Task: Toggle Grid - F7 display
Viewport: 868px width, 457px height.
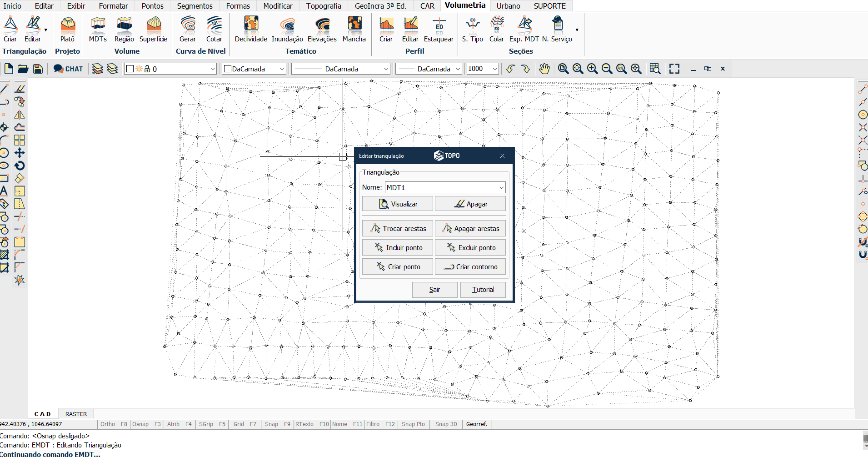Action: coord(244,424)
